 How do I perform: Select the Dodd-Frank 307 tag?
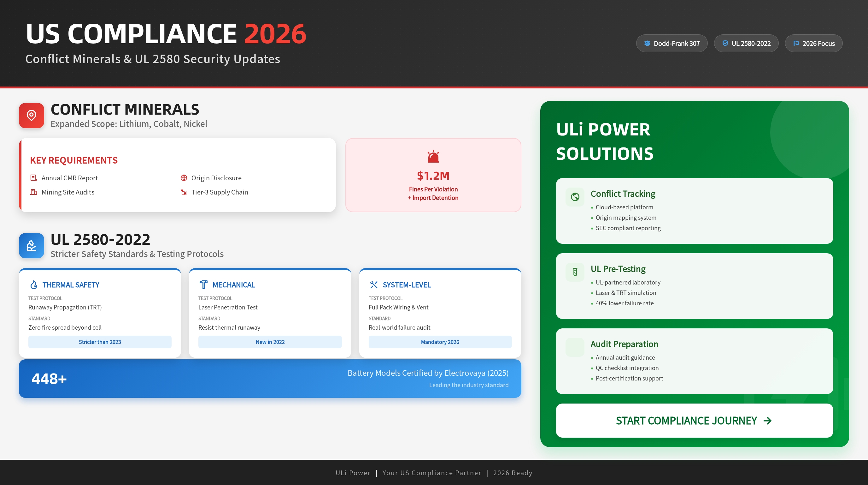672,43
